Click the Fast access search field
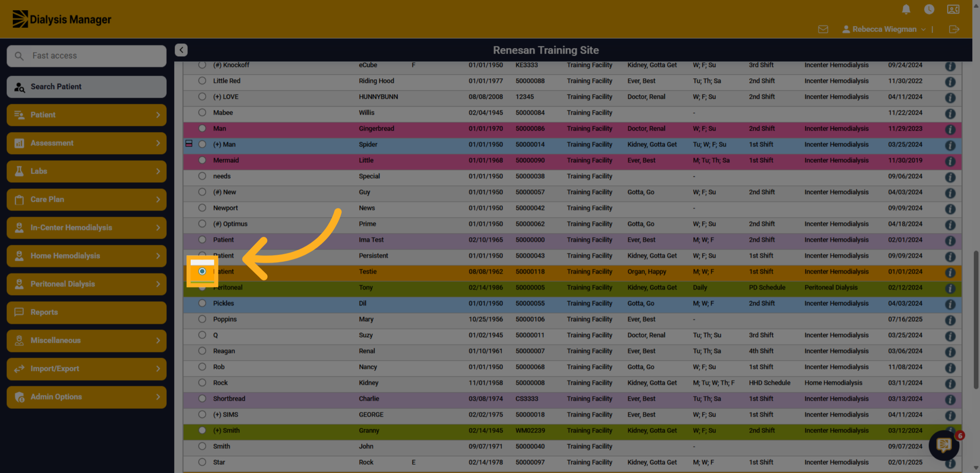 (x=87, y=56)
